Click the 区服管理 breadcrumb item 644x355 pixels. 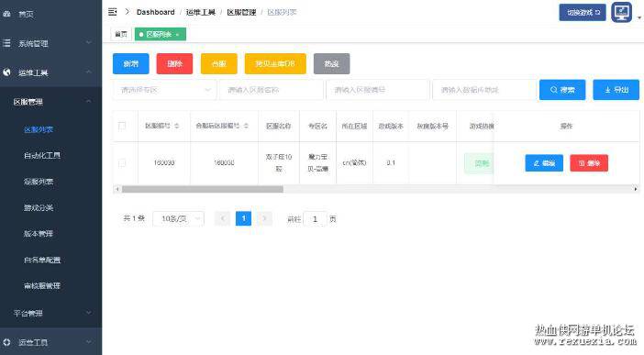(x=241, y=12)
